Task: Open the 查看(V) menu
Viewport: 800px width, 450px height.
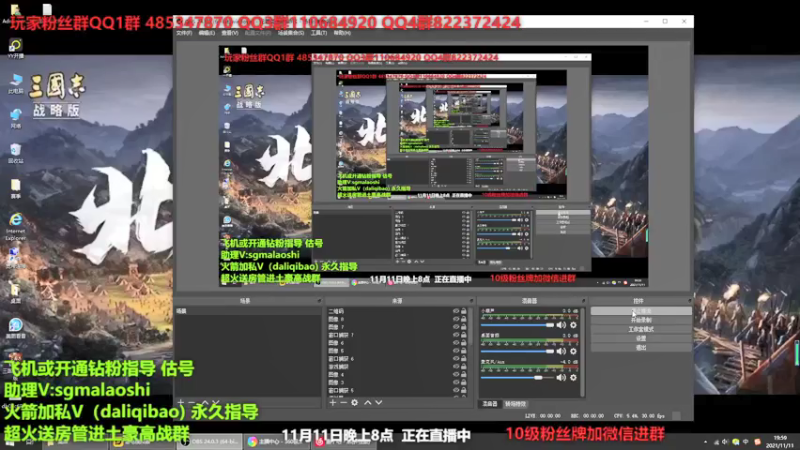Action: pos(230,33)
